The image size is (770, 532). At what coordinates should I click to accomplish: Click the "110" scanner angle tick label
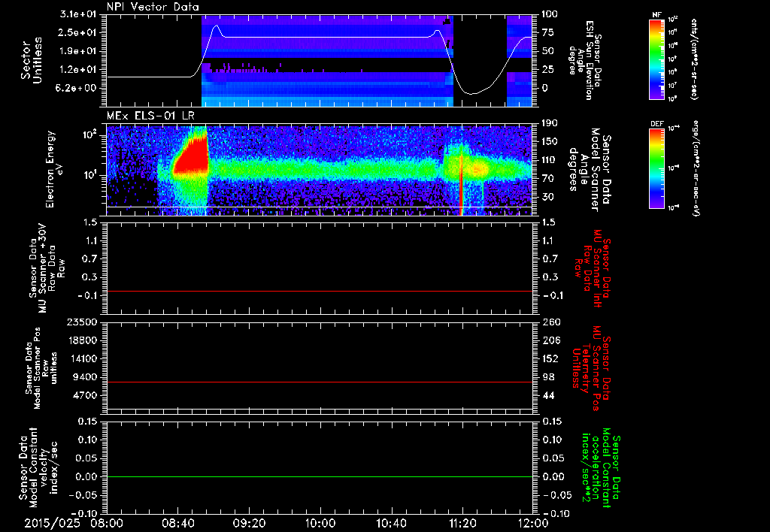(550, 160)
